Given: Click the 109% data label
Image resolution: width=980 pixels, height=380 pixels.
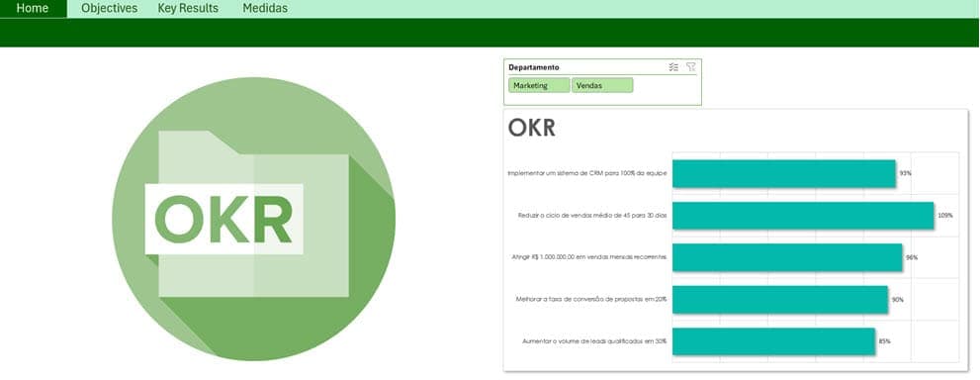Looking at the screenshot, I should click(945, 215).
